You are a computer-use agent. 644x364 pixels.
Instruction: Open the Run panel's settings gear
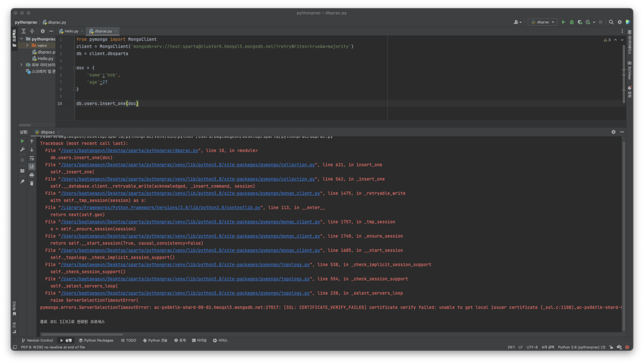[x=614, y=132]
